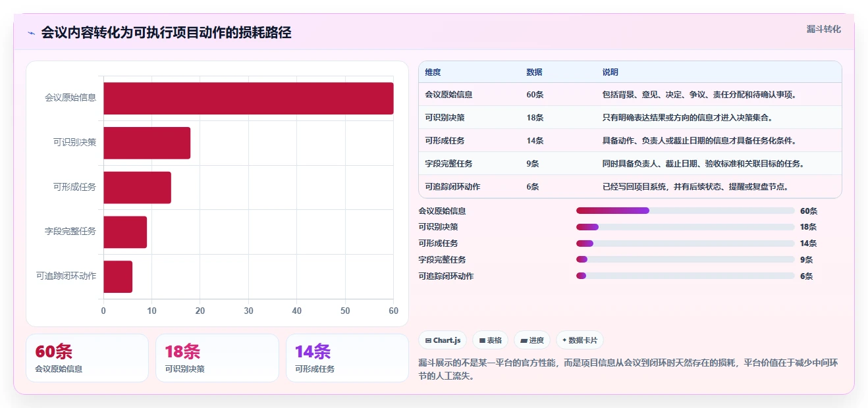
Task: Click the 会议原始信息 progress bar showing 60条
Action: tap(685, 211)
